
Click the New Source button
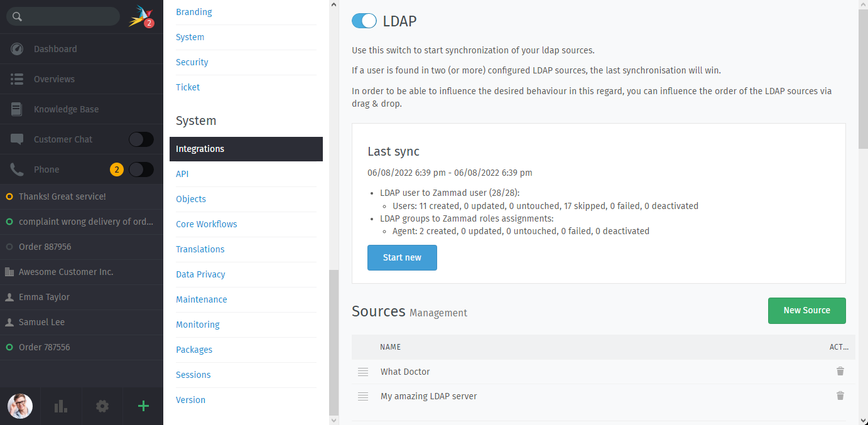806,310
